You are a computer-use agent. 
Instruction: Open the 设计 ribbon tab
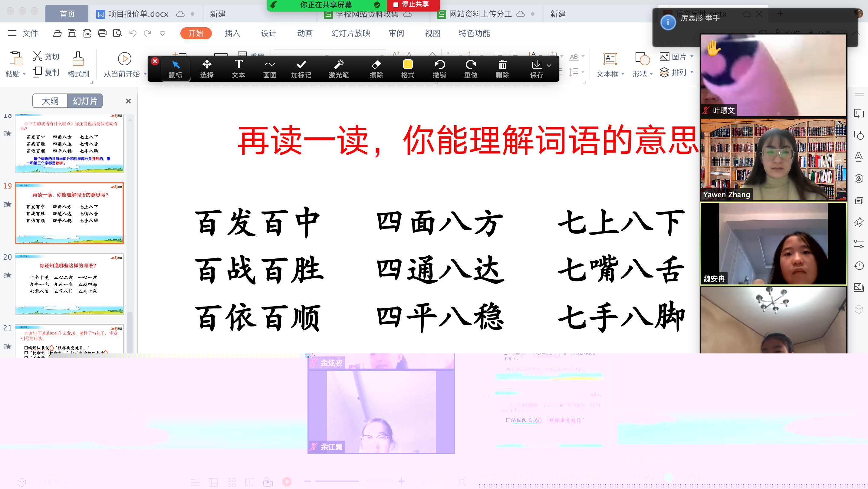[268, 33]
